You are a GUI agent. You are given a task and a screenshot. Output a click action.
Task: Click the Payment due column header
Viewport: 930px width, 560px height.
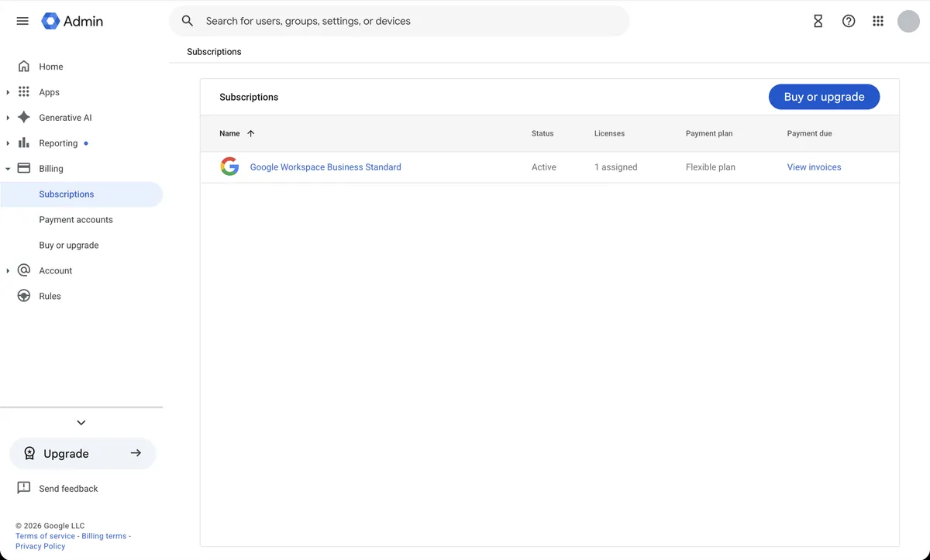pyautogui.click(x=809, y=133)
